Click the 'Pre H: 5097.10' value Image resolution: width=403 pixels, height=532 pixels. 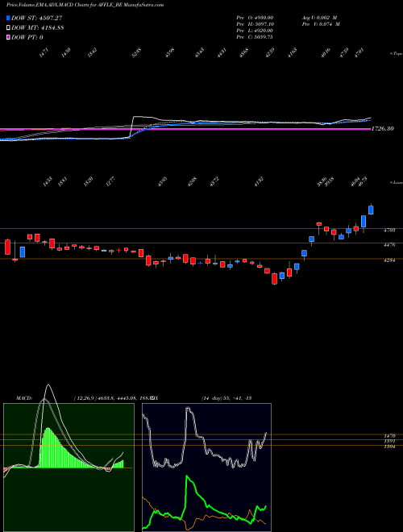255,24
